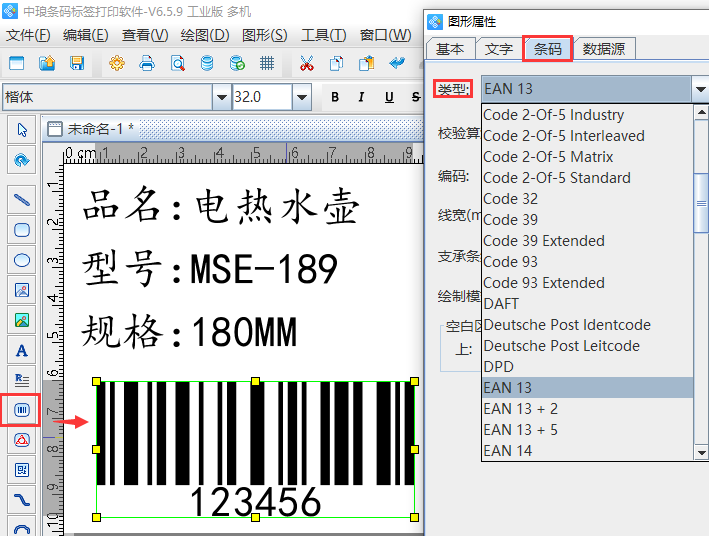This screenshot has height=536, width=709.
Task: Click the scroll down arrow of type list
Action: (x=701, y=451)
